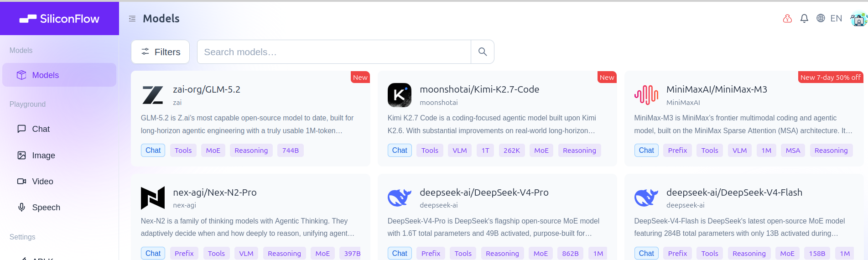
Task: Open deepseek-ai/DeepSeek-V4-Flash model
Action: [734, 192]
